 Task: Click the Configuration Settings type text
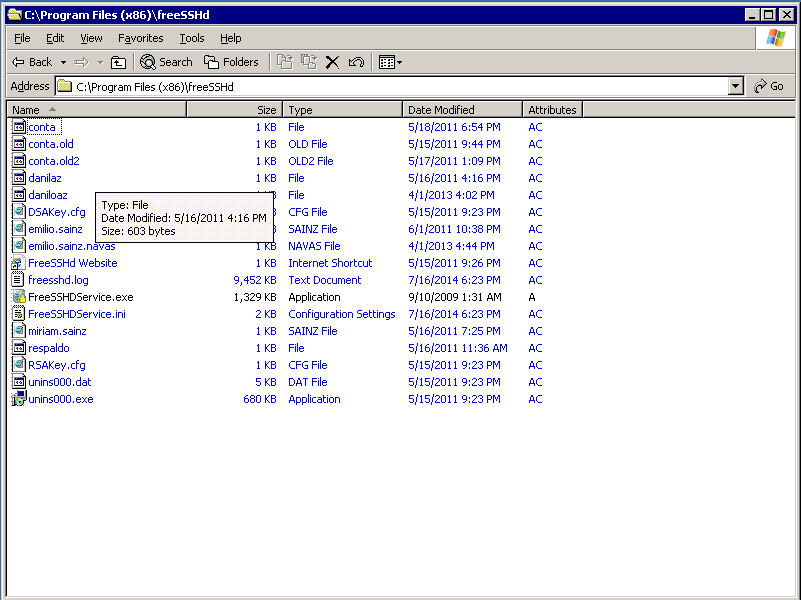pyautogui.click(x=341, y=314)
